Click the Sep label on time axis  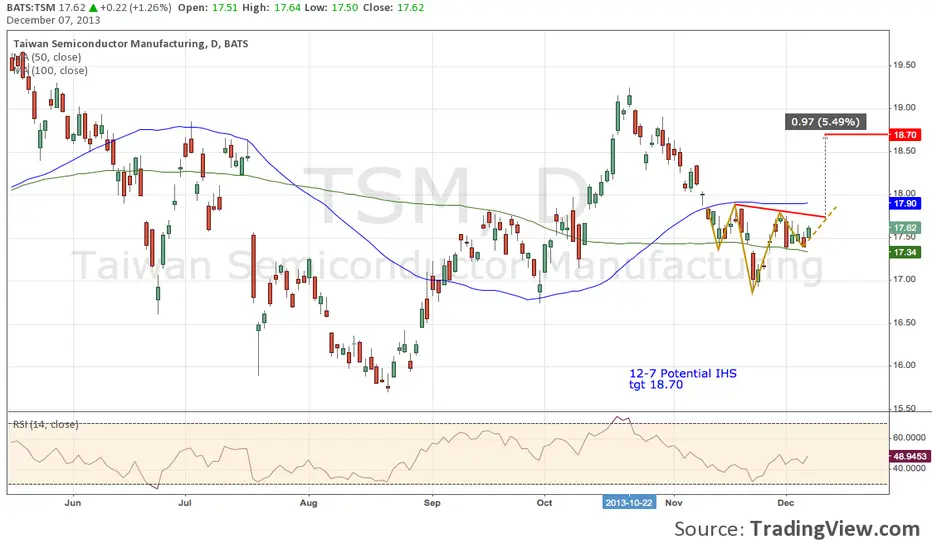tap(432, 503)
